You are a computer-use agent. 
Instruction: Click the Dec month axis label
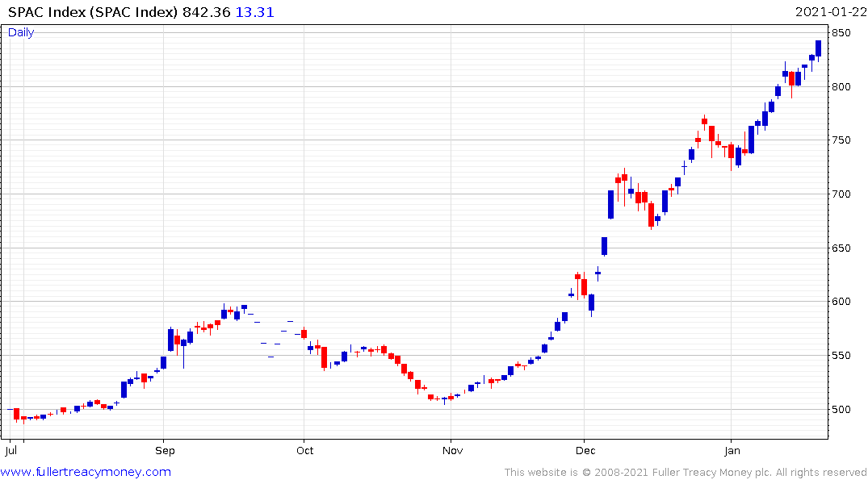tap(585, 450)
